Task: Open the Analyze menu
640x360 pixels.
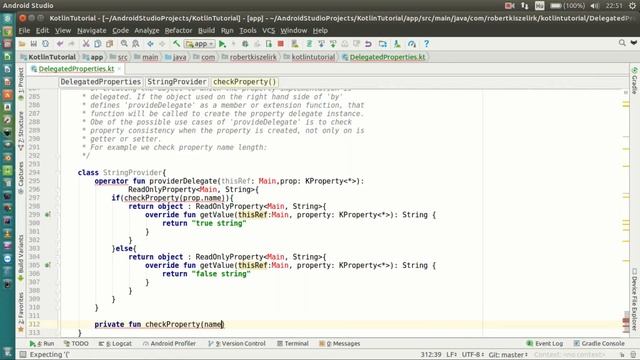Action: point(147,31)
